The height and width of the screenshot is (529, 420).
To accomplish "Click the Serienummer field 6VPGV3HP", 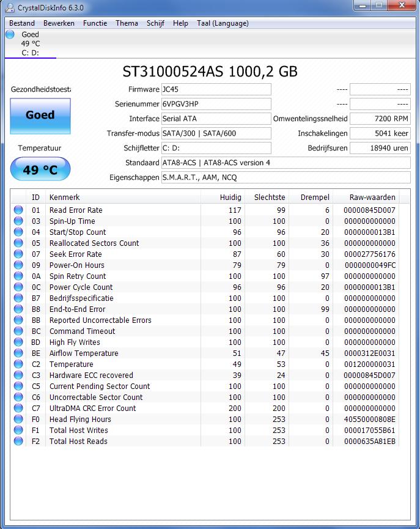I will point(216,104).
